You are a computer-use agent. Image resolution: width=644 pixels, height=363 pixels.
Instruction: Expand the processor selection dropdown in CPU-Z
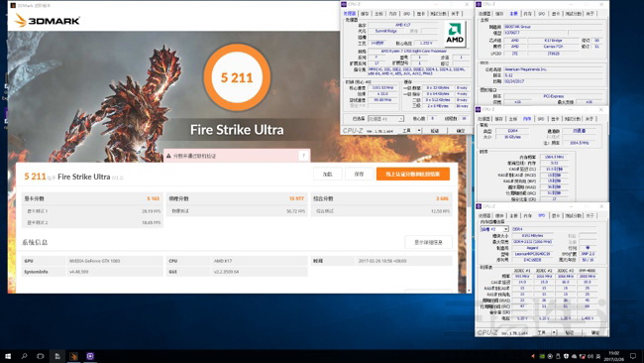click(385, 118)
